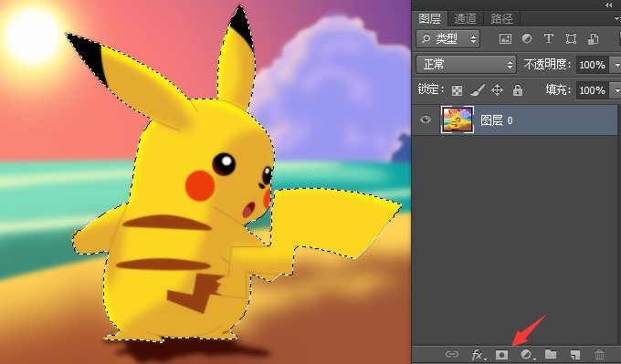Select the 图层 0 layer thumbnail

coord(457,120)
